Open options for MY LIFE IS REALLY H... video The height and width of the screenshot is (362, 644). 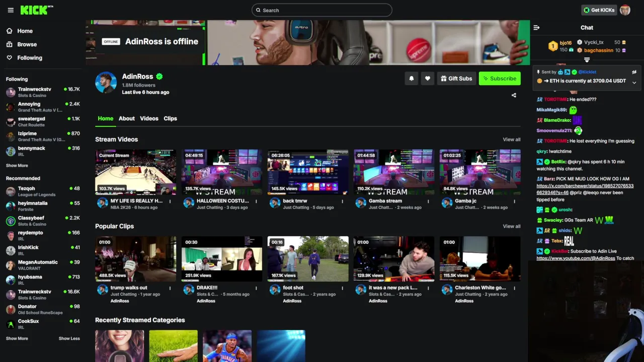click(170, 202)
